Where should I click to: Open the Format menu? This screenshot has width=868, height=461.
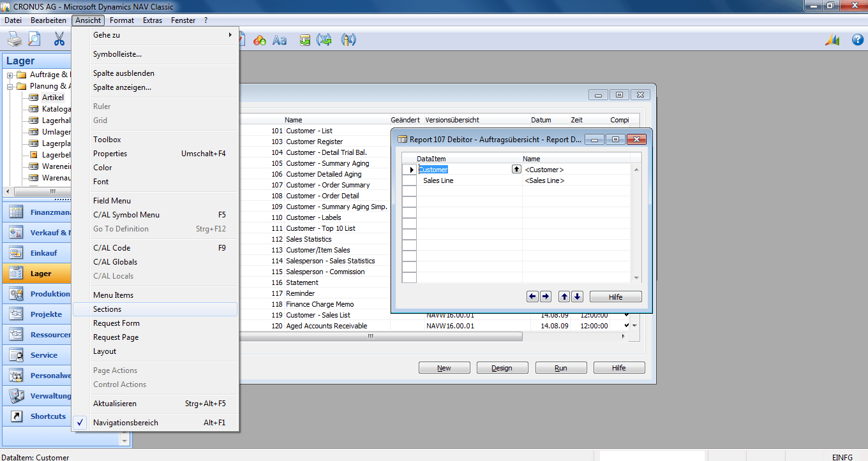click(x=122, y=20)
